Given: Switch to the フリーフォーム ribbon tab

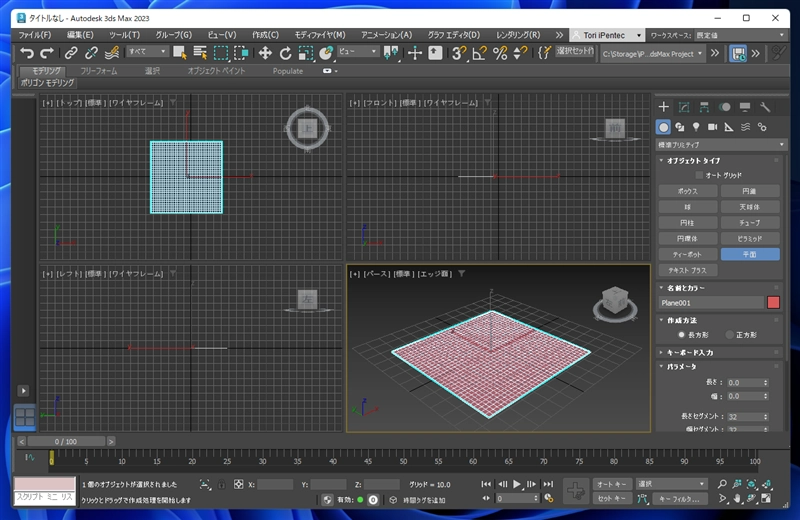Looking at the screenshot, I should 98,71.
